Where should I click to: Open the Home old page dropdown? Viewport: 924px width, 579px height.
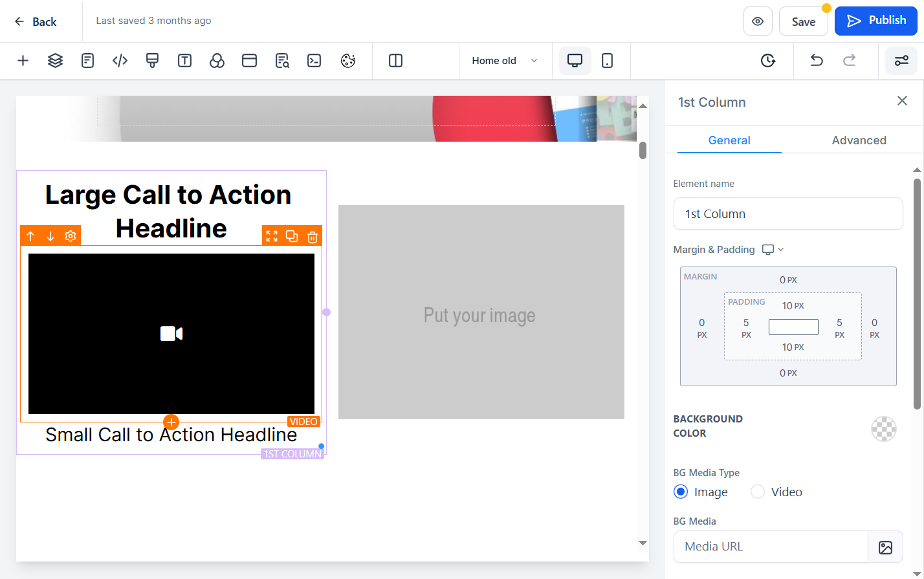pos(505,61)
